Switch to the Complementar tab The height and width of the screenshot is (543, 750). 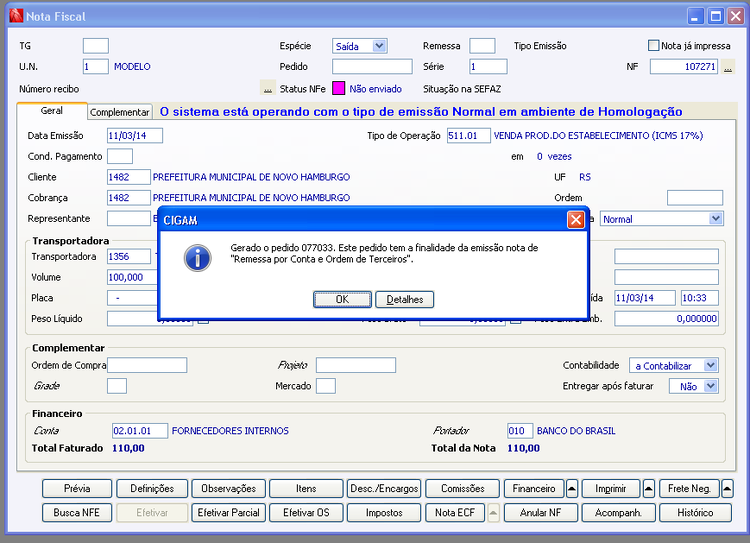click(x=120, y=112)
